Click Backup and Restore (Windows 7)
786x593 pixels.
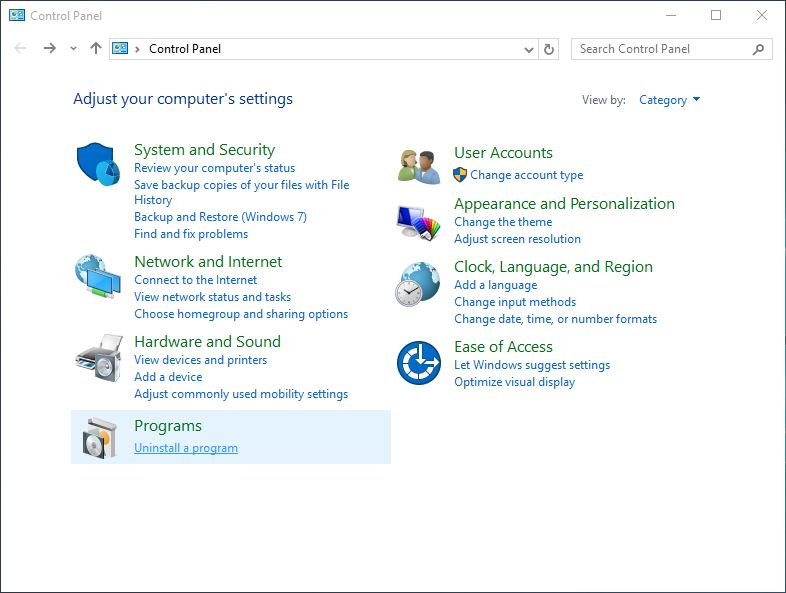pos(220,217)
